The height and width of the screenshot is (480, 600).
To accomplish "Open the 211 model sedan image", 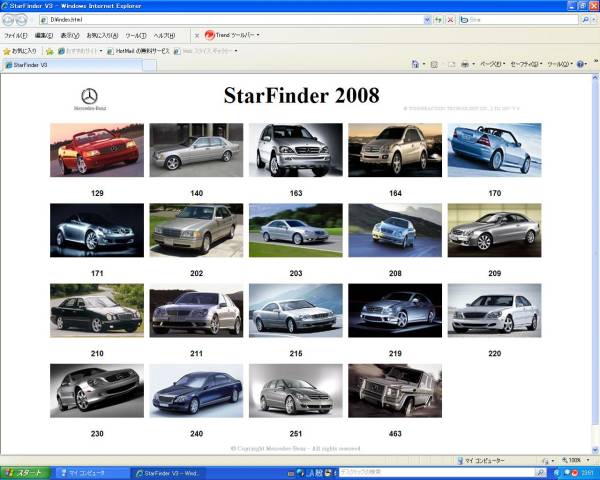I will (196, 310).
